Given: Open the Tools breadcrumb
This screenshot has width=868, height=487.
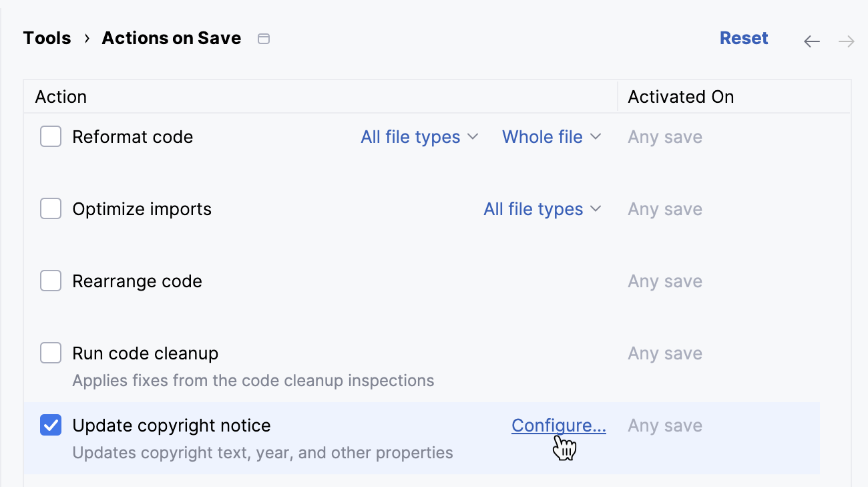Looking at the screenshot, I should pyautogui.click(x=47, y=38).
